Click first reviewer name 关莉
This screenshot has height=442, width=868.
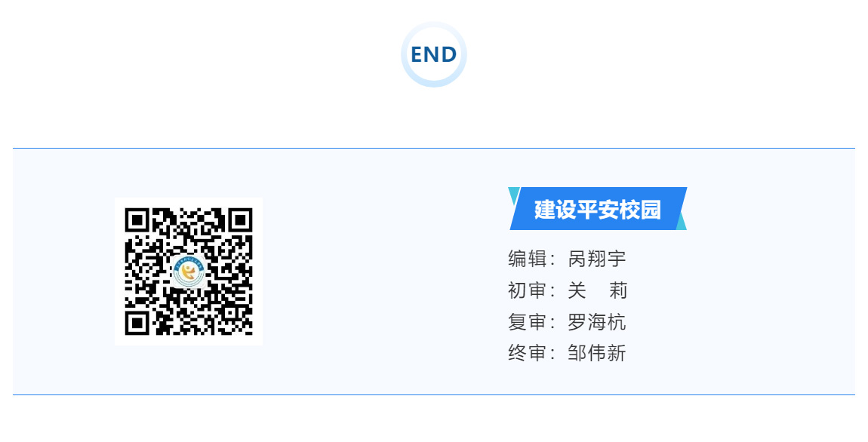pyautogui.click(x=597, y=290)
